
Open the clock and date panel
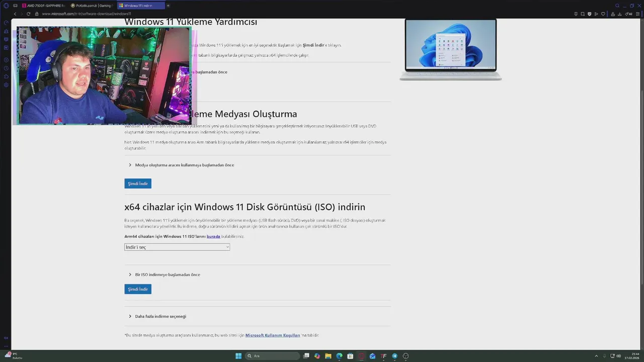632,356
